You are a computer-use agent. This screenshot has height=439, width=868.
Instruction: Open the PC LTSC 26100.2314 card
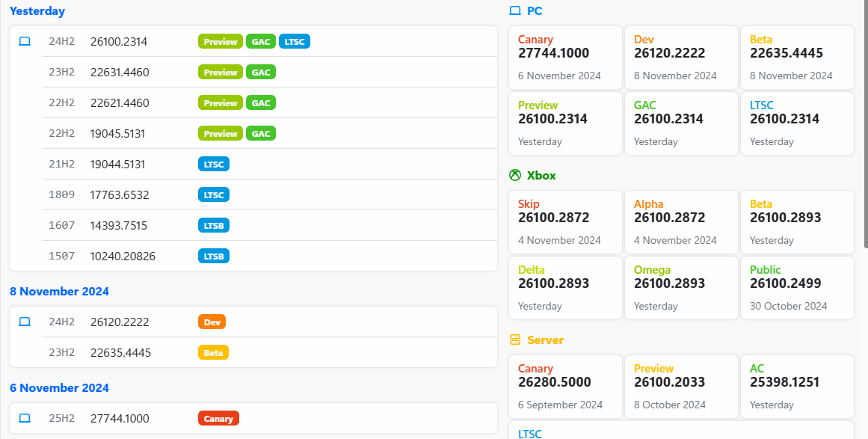(x=797, y=123)
